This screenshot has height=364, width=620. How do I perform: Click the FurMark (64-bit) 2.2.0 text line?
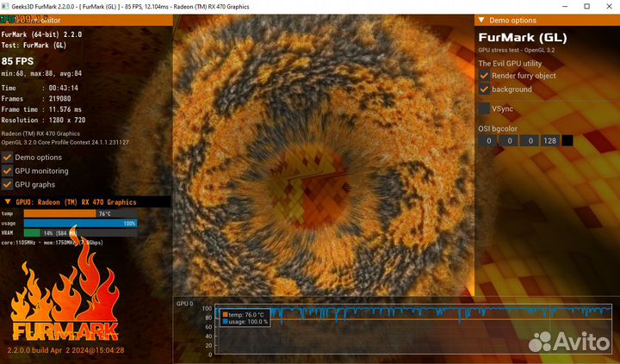[41, 34]
